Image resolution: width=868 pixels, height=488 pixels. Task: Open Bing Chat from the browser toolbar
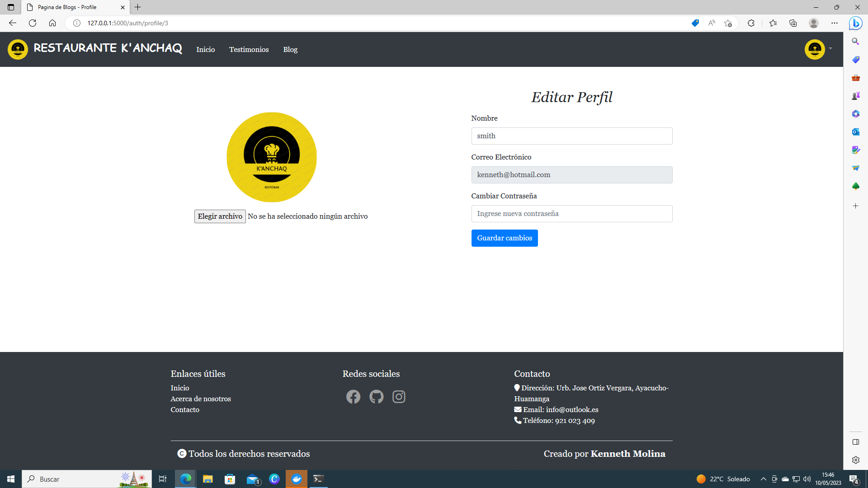click(855, 23)
